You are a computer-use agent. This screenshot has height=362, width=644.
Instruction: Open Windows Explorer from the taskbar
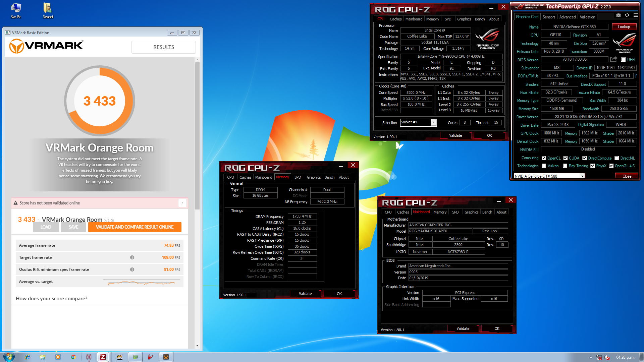(43, 357)
